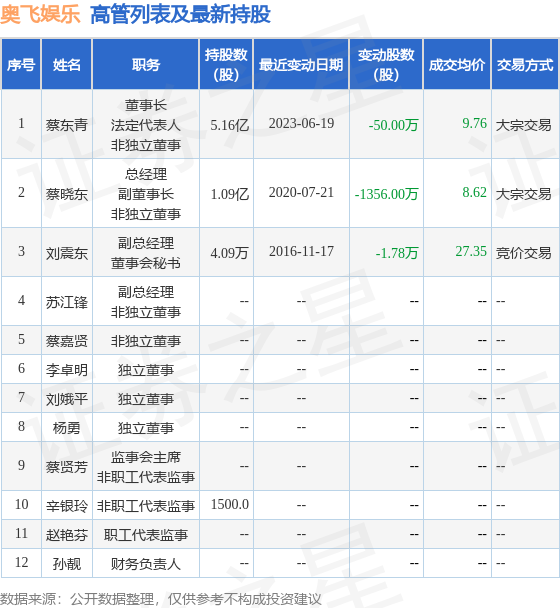Viewport: 560px width, 608px height.
Task: Click 蔡晓东's position cell 总经理
Action: [146, 174]
